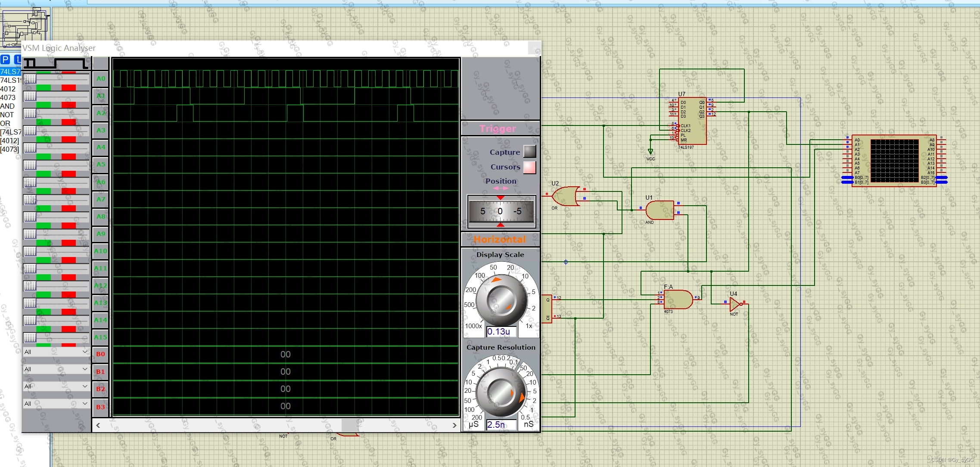980x467 pixels.
Task: Select the A15 channel label button
Action: click(x=100, y=337)
